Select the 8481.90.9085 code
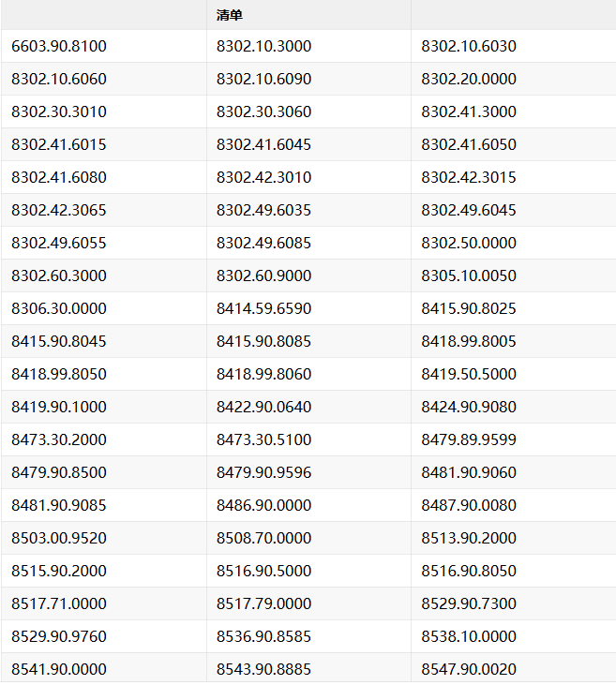The width and height of the screenshot is (616, 685). point(59,505)
